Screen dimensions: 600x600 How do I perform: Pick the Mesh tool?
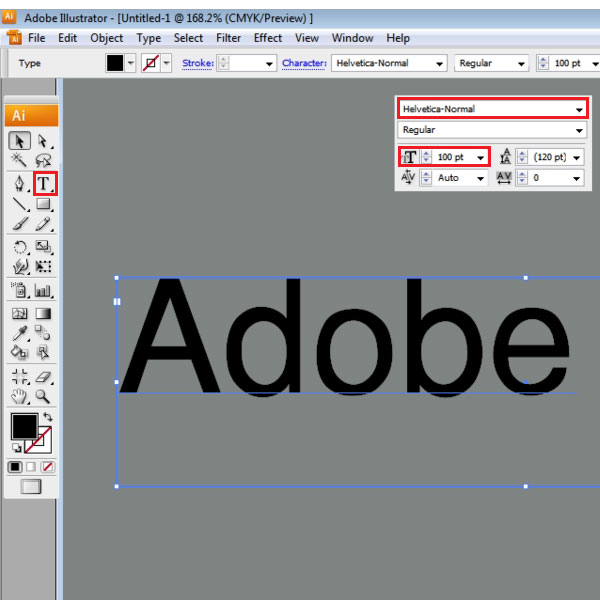[x=20, y=314]
